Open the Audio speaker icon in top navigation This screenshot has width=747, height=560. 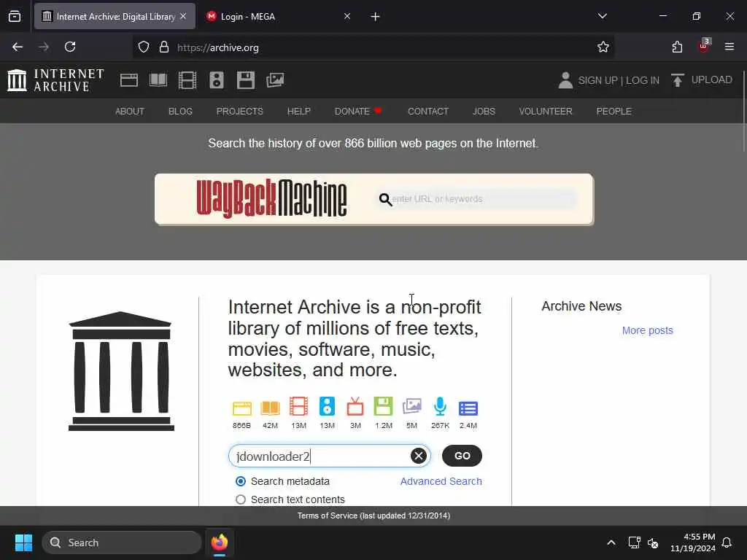tap(216, 80)
